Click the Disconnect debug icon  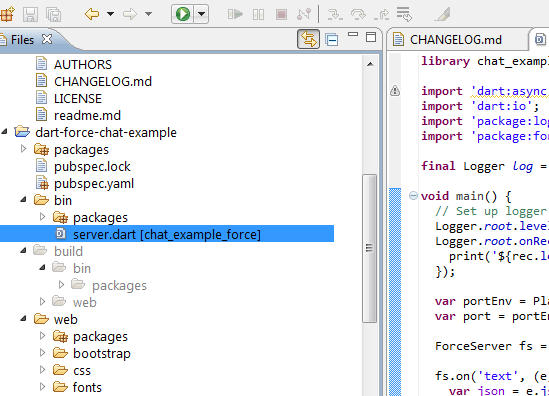304,14
